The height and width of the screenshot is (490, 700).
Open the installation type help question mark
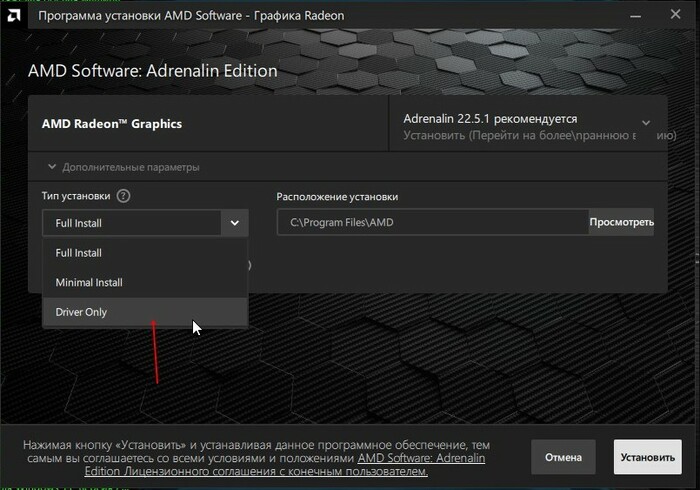tap(123, 196)
